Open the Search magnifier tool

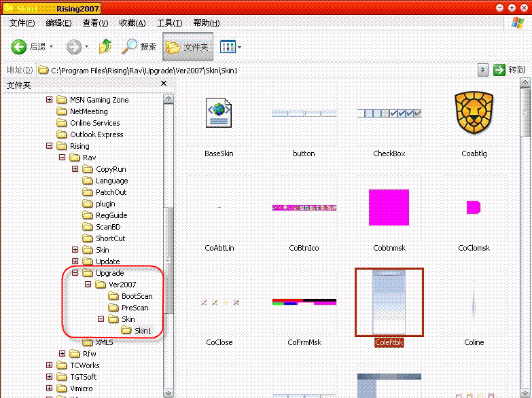click(139, 46)
